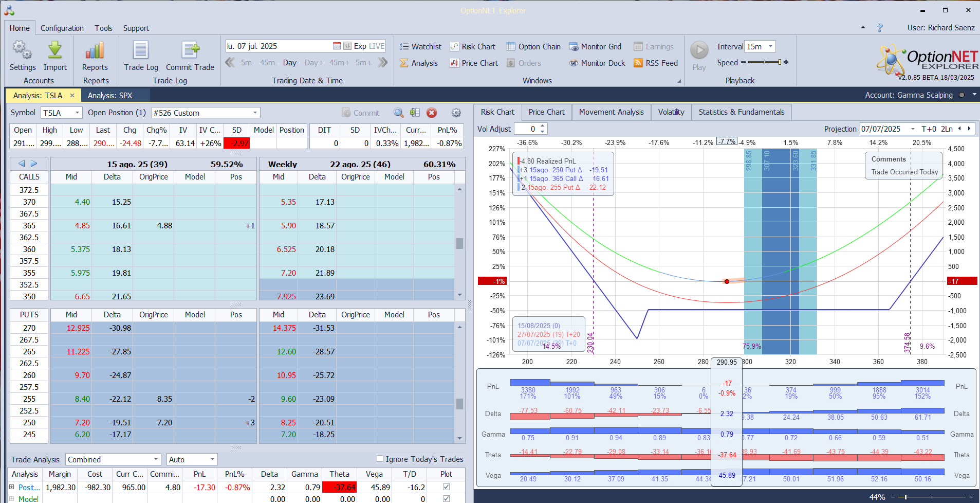Toggle Plot checkbox for Position row
Image resolution: width=980 pixels, height=503 pixels.
(x=446, y=487)
